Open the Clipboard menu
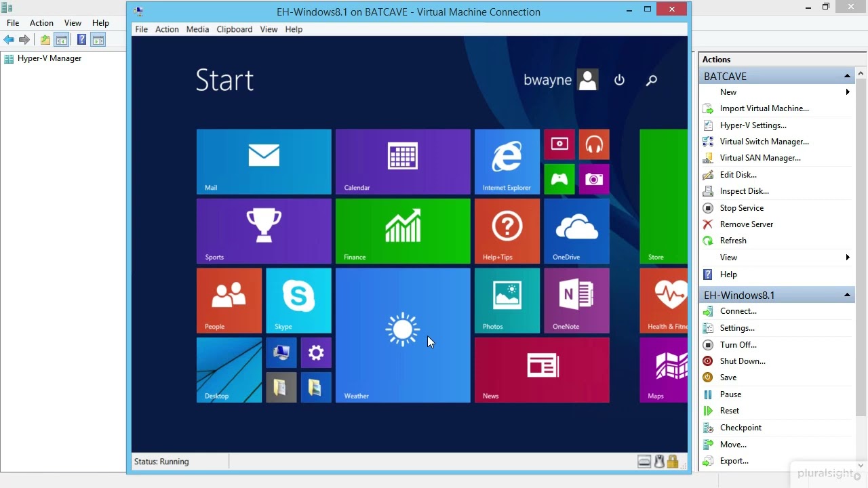The width and height of the screenshot is (868, 488). coord(234,29)
